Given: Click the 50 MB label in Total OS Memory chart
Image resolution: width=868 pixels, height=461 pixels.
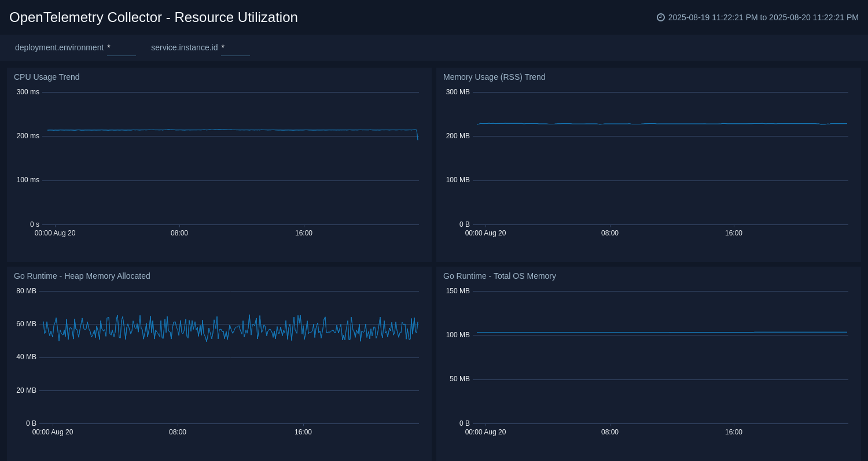Looking at the screenshot, I should point(459,379).
